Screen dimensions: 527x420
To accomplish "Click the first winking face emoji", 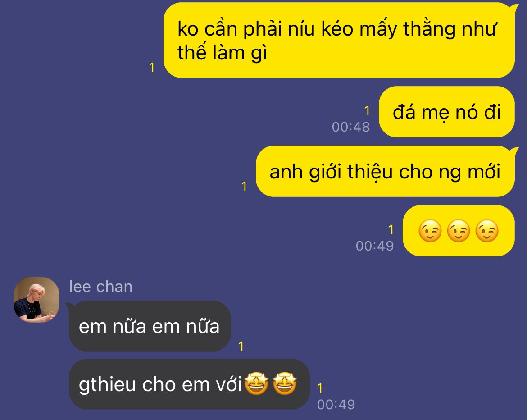I will pos(430,231).
